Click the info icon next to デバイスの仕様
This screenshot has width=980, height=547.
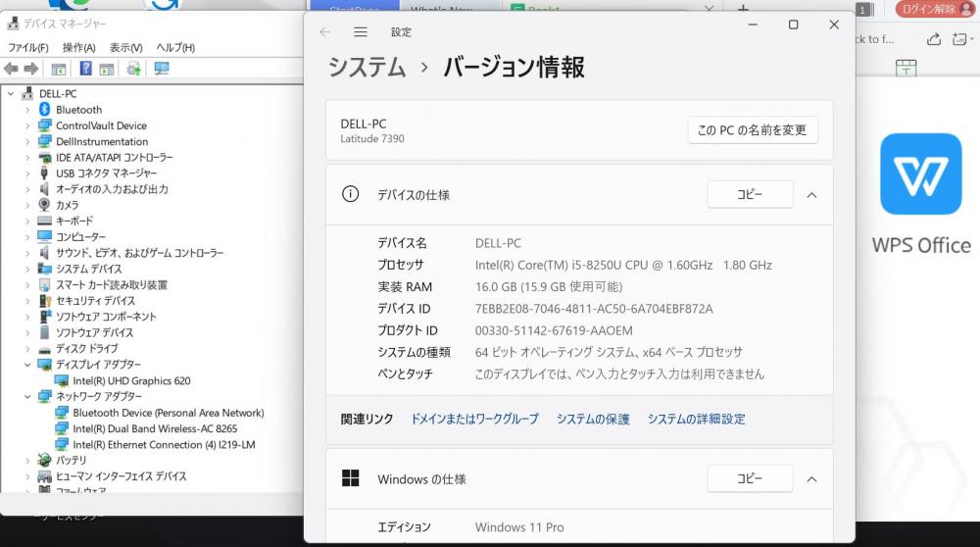coord(351,194)
